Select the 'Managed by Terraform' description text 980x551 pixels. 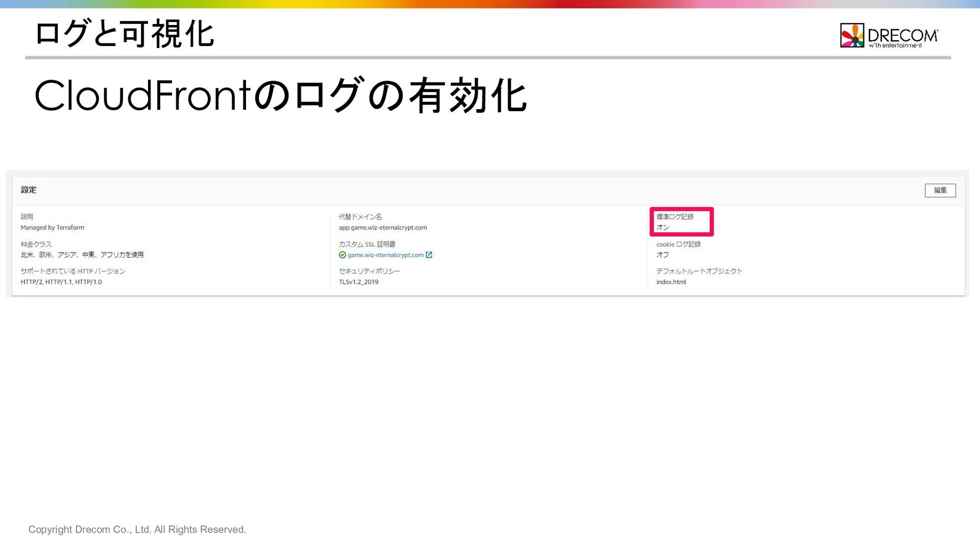pyautogui.click(x=53, y=228)
